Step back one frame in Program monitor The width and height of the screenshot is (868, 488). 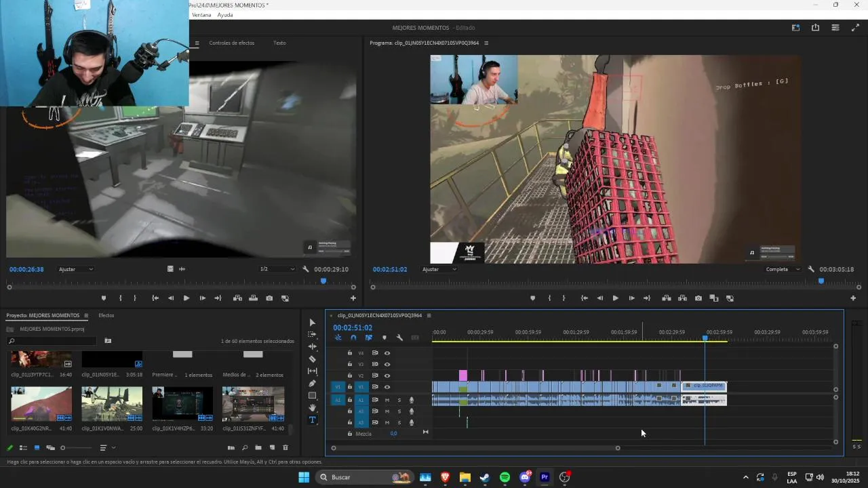pyautogui.click(x=600, y=298)
